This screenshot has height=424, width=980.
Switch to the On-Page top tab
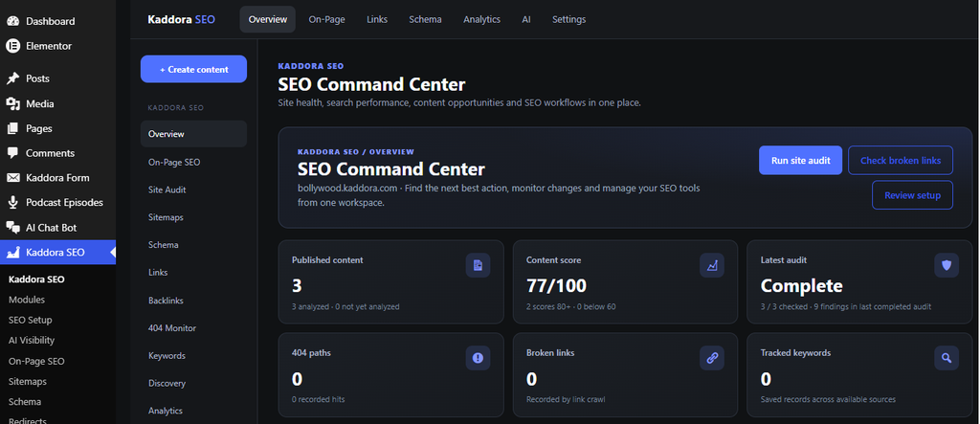327,19
